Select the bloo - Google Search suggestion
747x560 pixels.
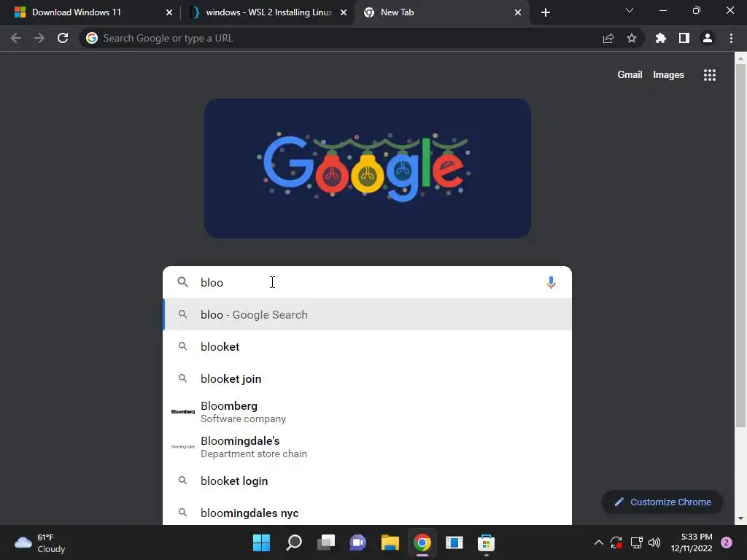pyautogui.click(x=367, y=315)
